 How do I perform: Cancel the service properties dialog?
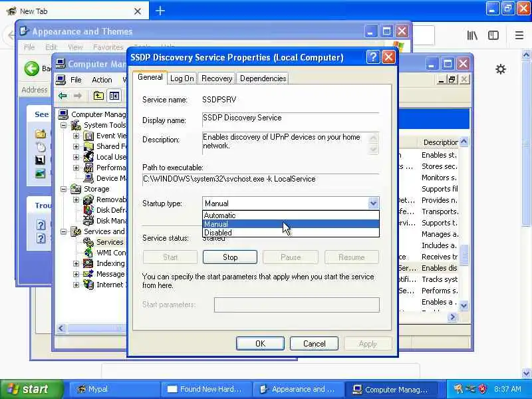[x=314, y=344]
